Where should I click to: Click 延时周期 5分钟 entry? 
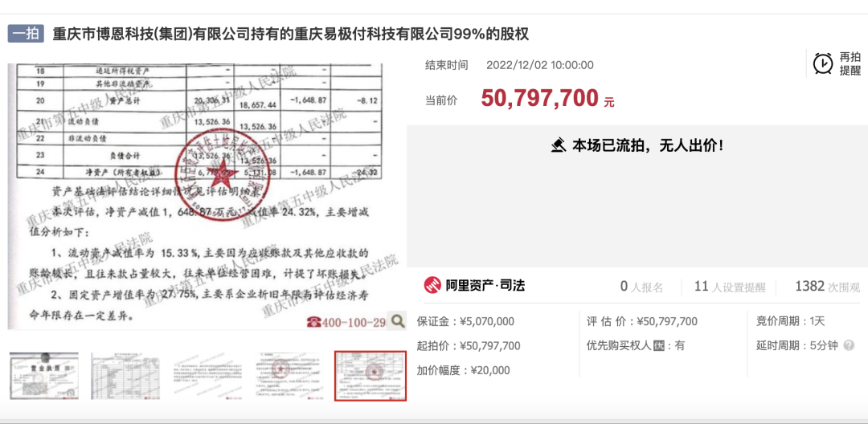(798, 346)
